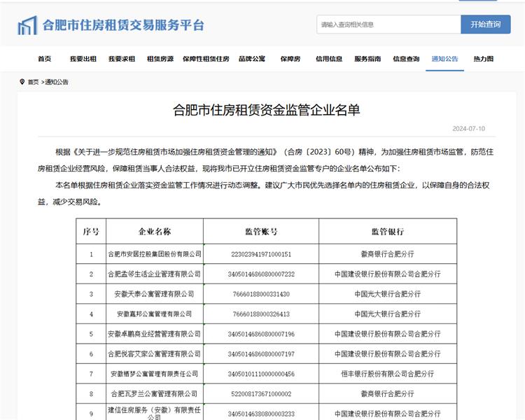
Task: Open 信用信息 in navigation bar
Action: point(329,59)
